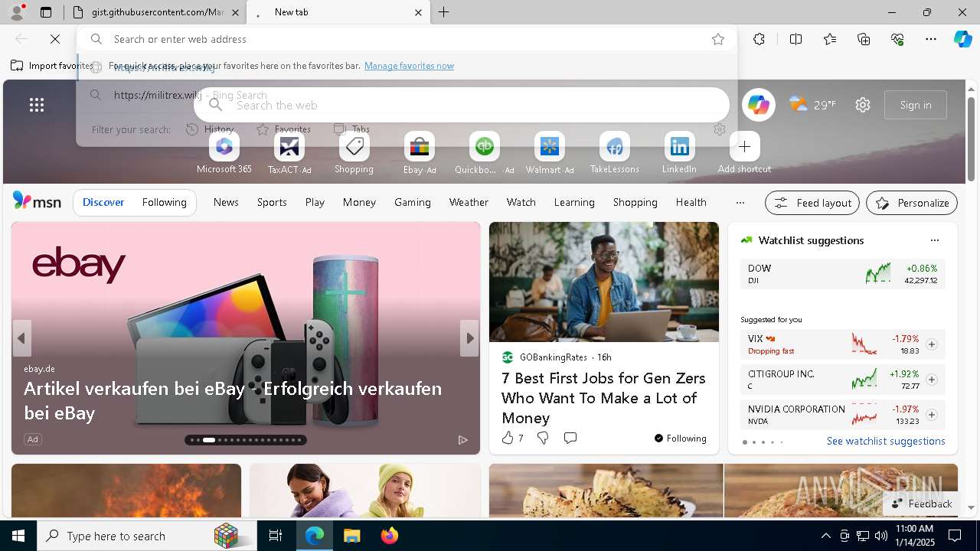Click the Personalize button

click(911, 203)
